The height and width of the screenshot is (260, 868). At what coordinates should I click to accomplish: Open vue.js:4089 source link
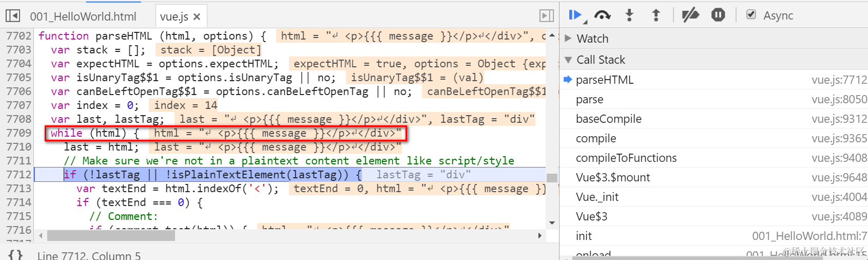pyautogui.click(x=839, y=216)
